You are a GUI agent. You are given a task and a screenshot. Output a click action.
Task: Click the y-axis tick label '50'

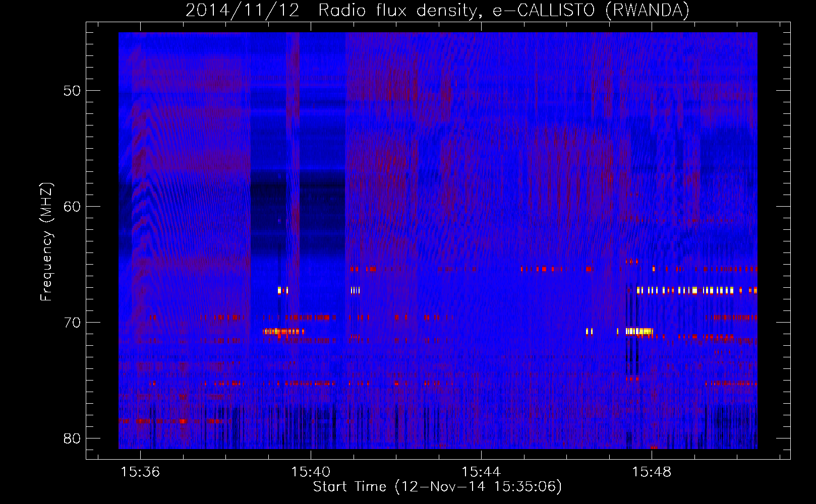(x=73, y=91)
